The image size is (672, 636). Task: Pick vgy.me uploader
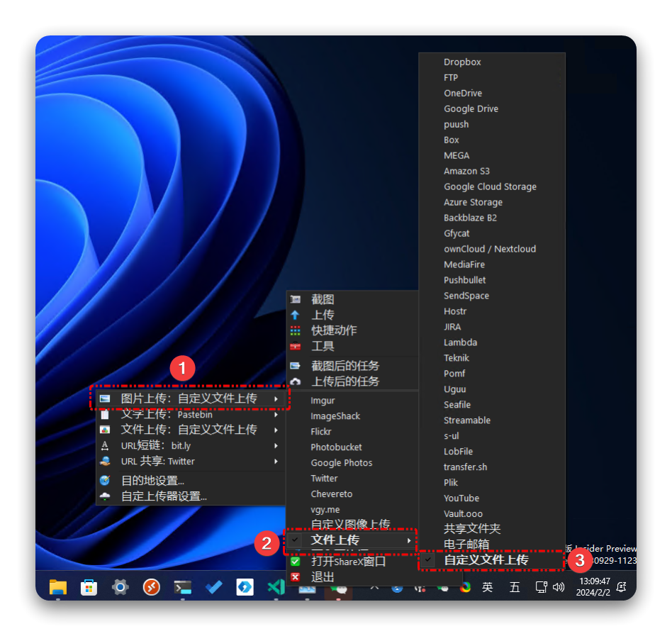pos(325,510)
